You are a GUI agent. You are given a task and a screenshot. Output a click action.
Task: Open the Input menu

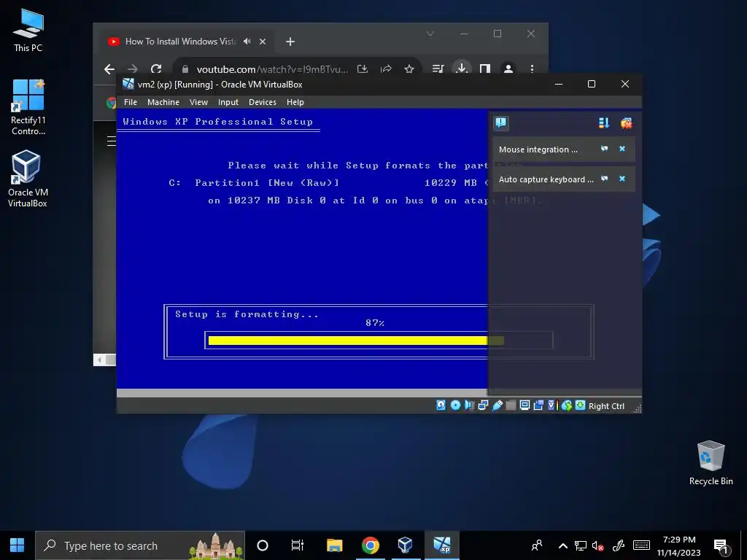click(228, 102)
